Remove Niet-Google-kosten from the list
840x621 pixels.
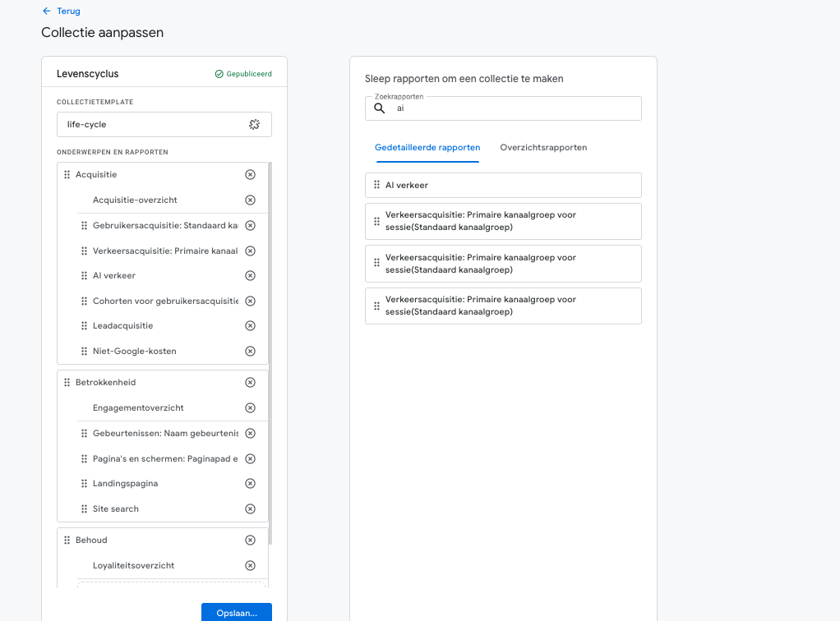(x=250, y=352)
